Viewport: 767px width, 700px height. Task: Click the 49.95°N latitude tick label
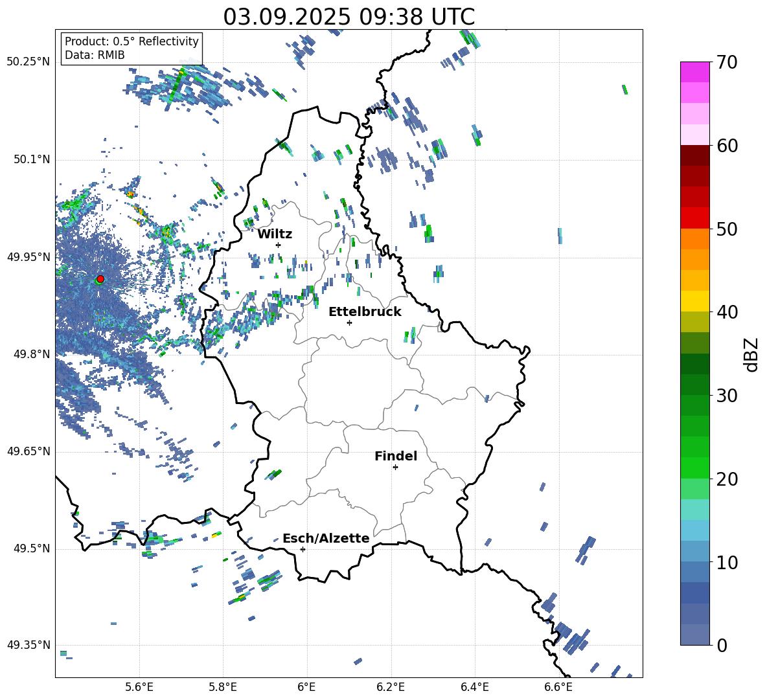coord(29,256)
